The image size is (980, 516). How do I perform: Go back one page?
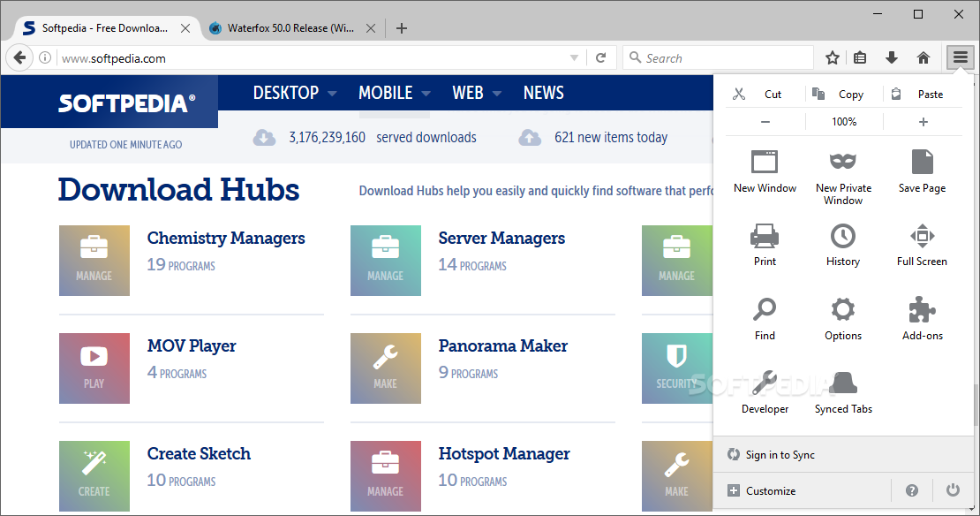pos(19,58)
